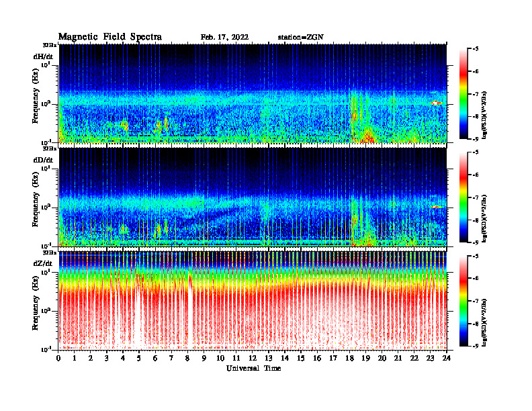Click hour tick label 18 on time axis
This screenshot has height=411, width=532.
click(x=349, y=359)
